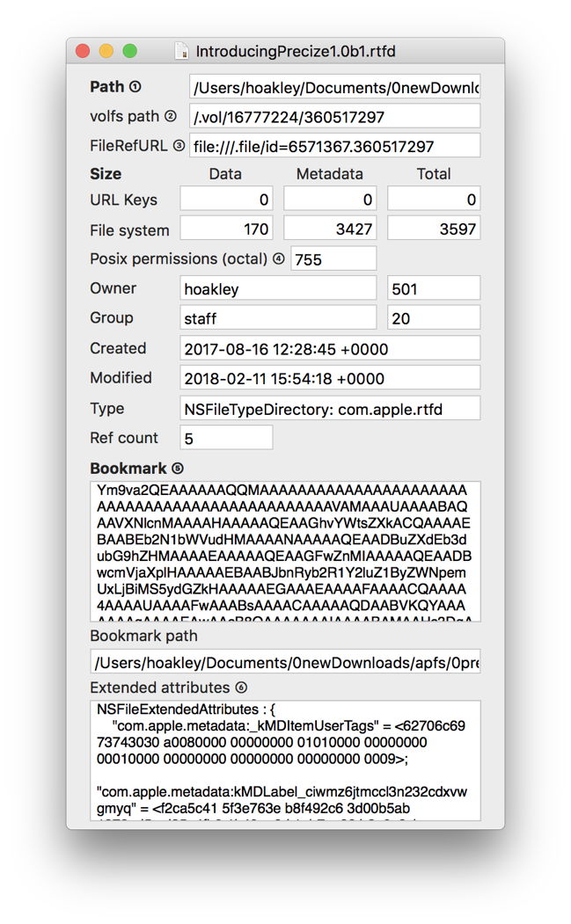Screen dimensions: 571x924
Task: Click the Path text field
Action: 334,87
